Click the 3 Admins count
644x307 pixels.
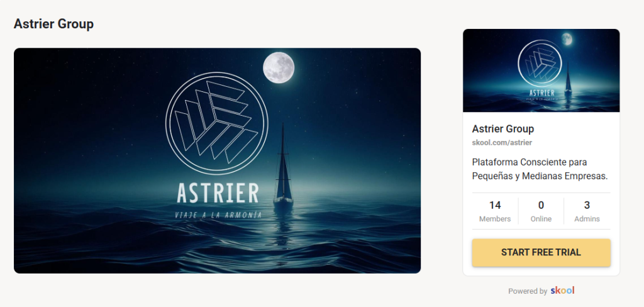pyautogui.click(x=587, y=211)
